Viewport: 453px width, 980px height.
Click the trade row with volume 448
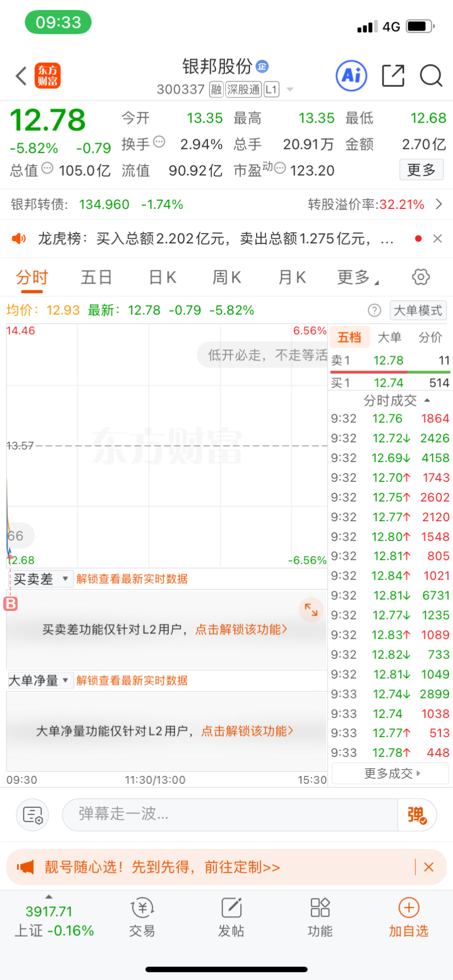(390, 753)
